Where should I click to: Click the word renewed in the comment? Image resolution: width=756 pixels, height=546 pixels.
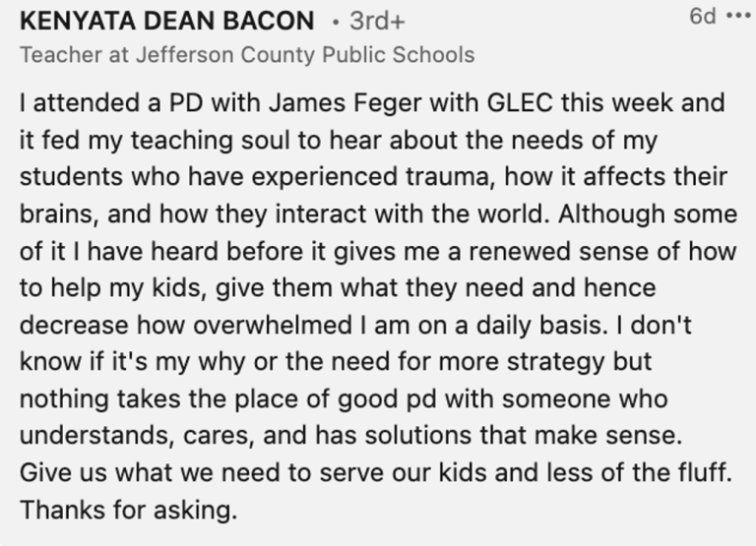pos(520,251)
